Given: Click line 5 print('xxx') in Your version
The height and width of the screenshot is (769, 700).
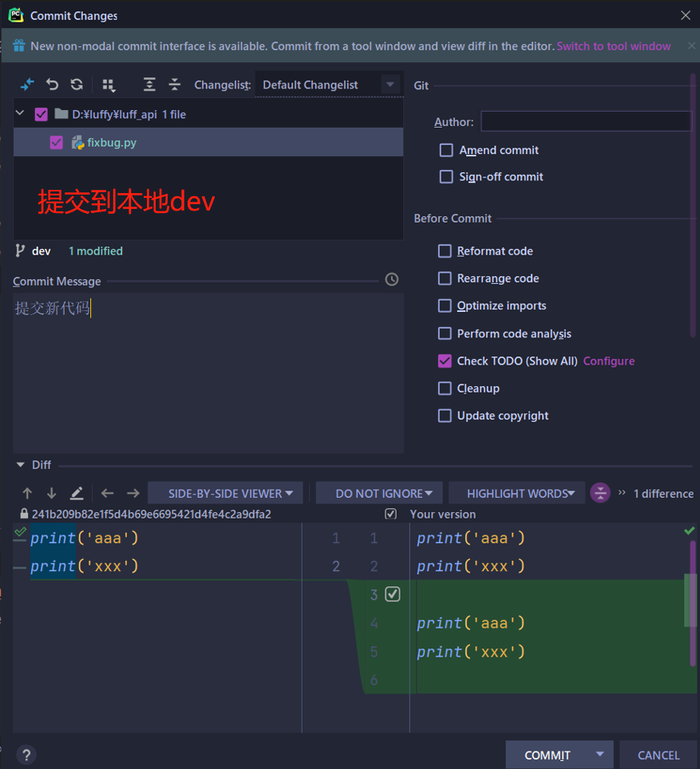Looking at the screenshot, I should [471, 651].
